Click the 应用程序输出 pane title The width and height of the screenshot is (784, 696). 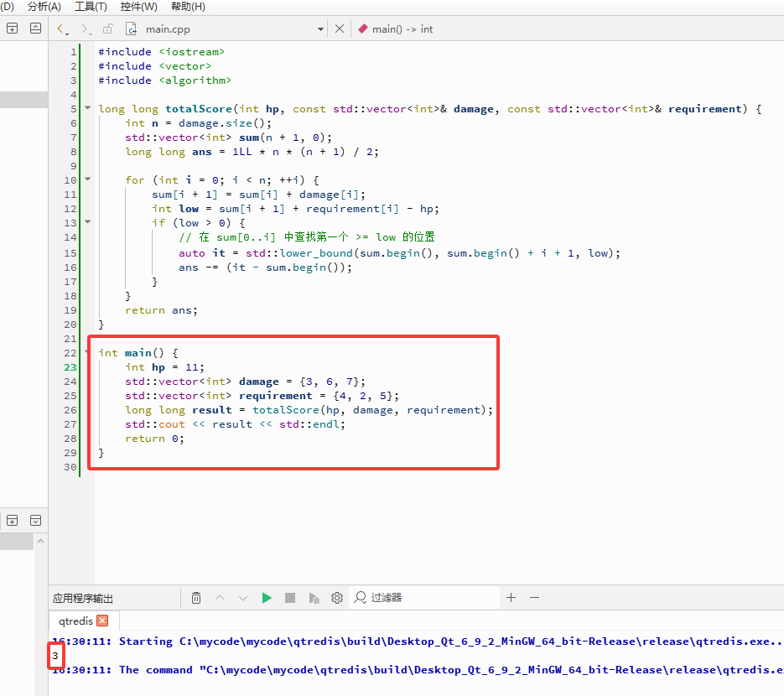[82, 598]
